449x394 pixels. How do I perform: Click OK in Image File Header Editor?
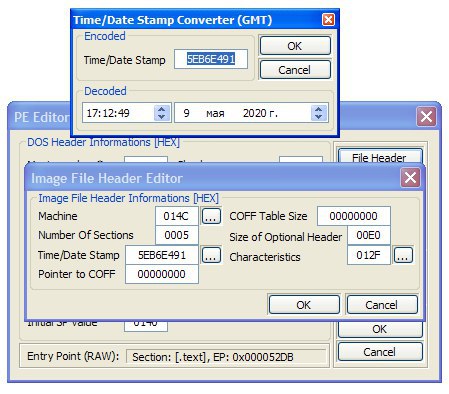click(x=304, y=305)
